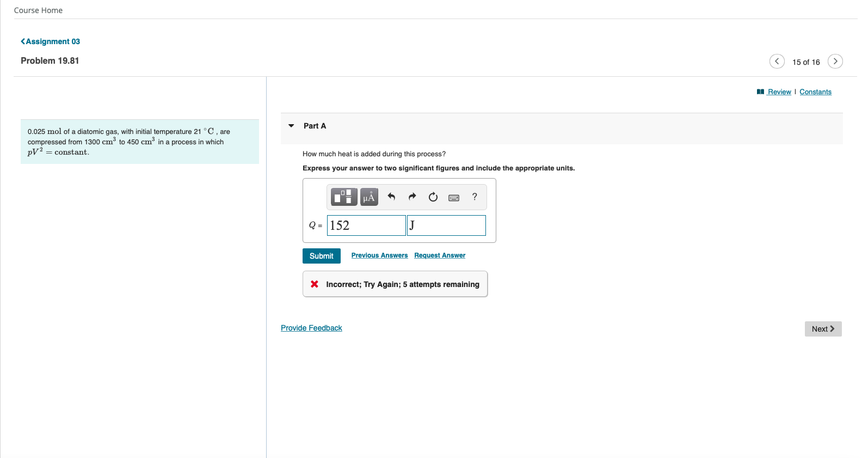868x458 pixels.
Task: Click the Part A label
Action: coord(315,126)
